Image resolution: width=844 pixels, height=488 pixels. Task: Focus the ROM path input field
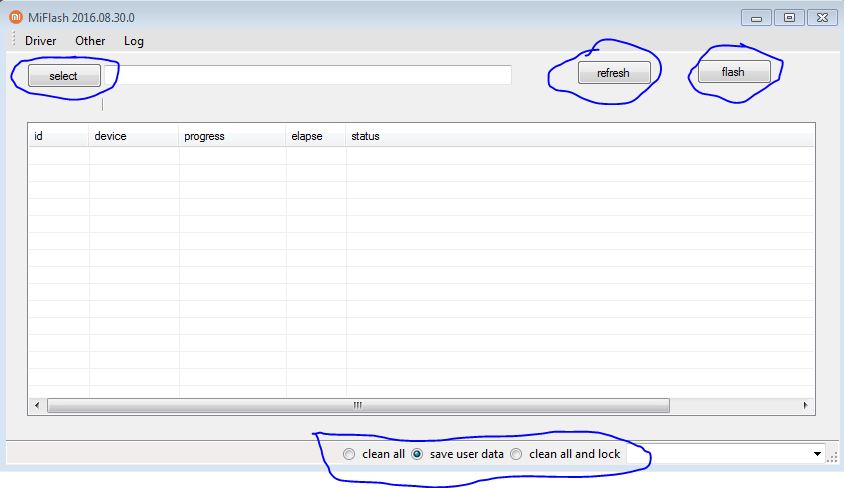pos(308,75)
